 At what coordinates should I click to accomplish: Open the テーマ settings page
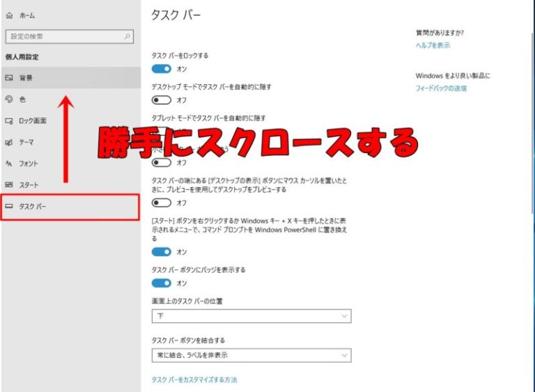(71, 142)
